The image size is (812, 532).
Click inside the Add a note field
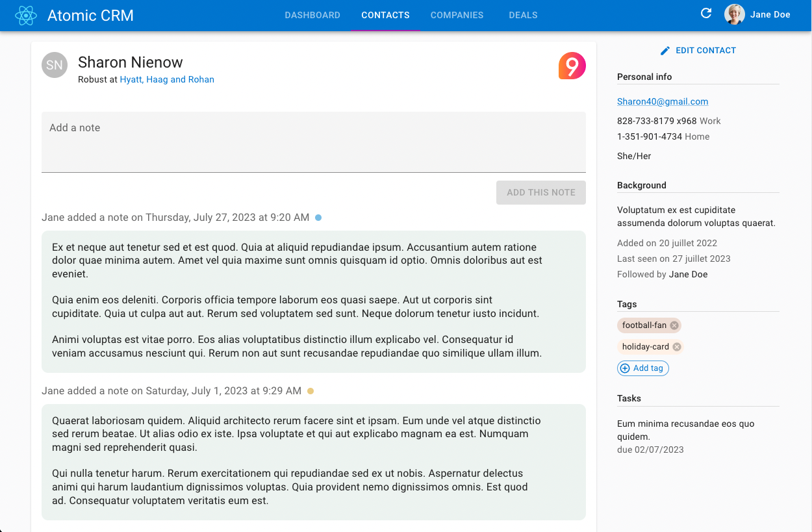pyautogui.click(x=313, y=142)
